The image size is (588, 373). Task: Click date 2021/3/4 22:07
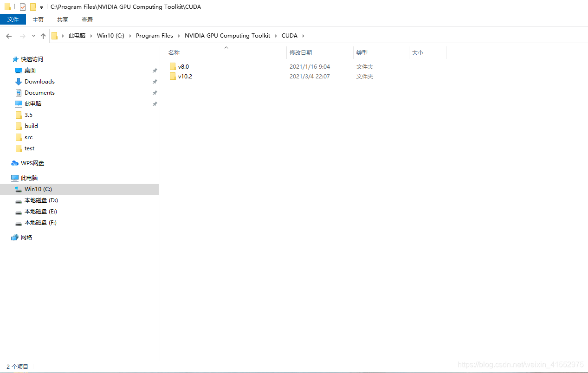coord(310,76)
